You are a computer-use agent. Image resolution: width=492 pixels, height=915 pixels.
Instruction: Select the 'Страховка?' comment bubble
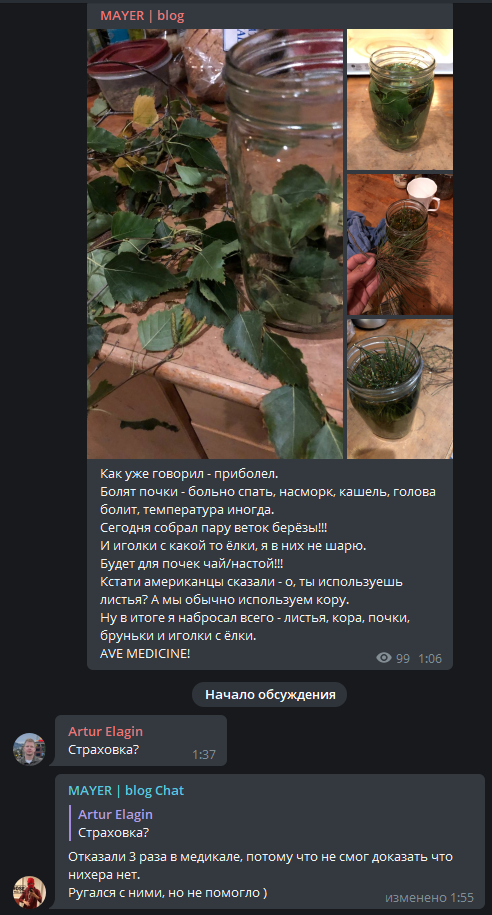pyautogui.click(x=141, y=741)
